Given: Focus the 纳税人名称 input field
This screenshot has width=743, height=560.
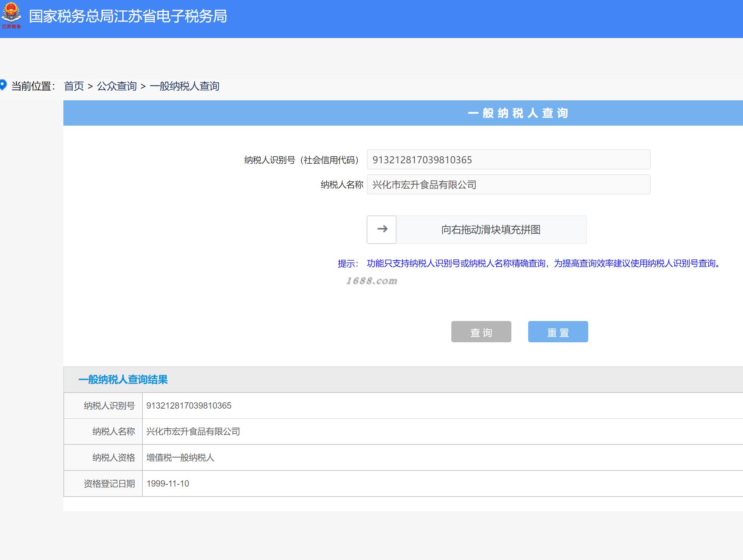Looking at the screenshot, I should pyautogui.click(x=508, y=185).
